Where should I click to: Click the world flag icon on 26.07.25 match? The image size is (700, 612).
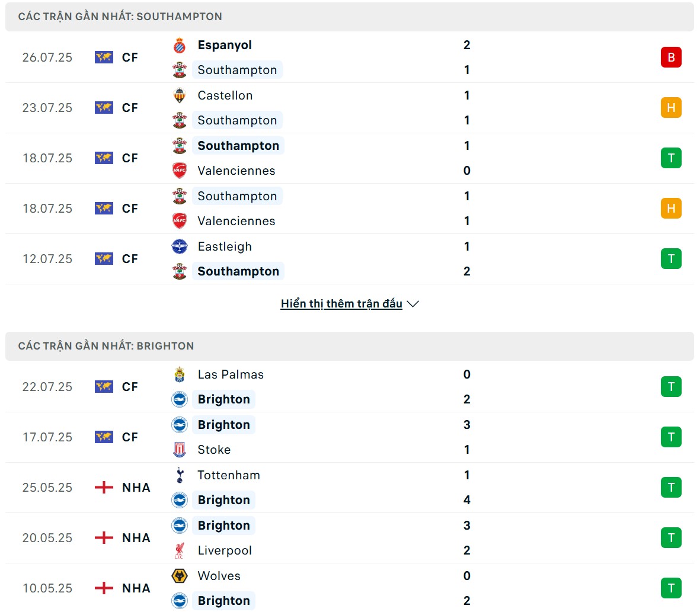104,57
